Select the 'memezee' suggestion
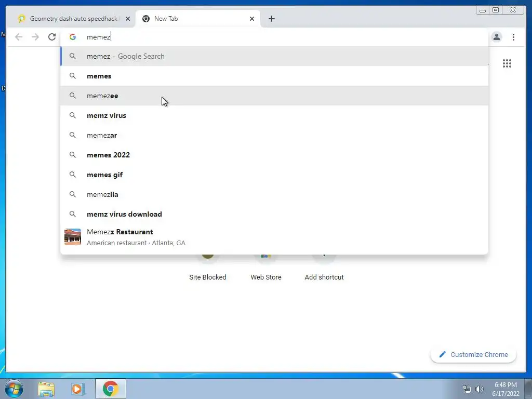The height and width of the screenshot is (399, 532). [x=274, y=96]
